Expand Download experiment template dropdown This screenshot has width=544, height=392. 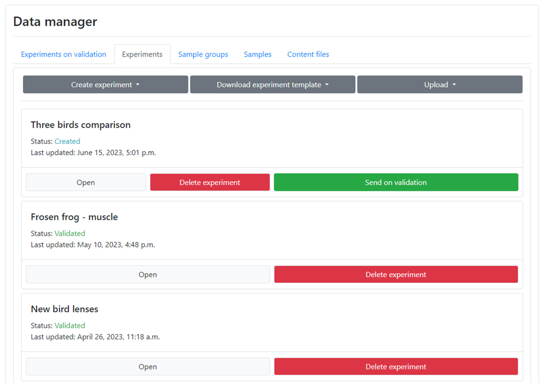[273, 85]
